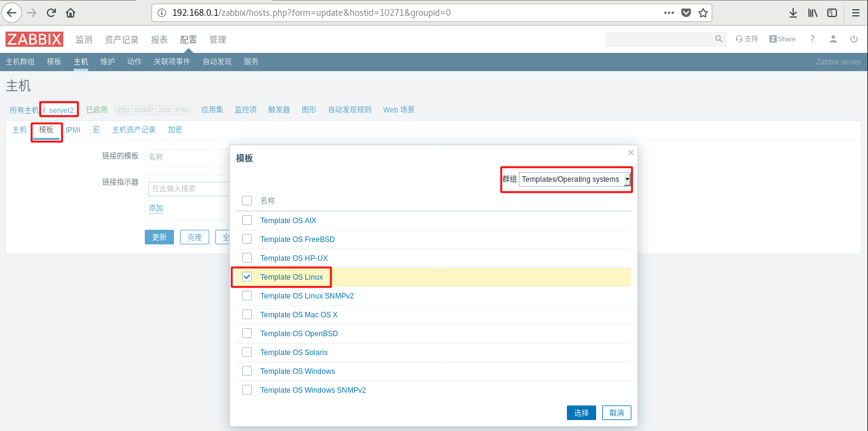This screenshot has width=868, height=431.
Task: Click the search magnifier icon
Action: click(718, 39)
